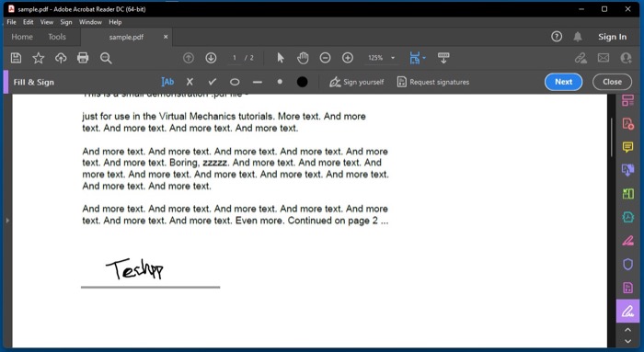Open the Help menu
Image resolution: width=644 pixels, height=352 pixels.
point(115,22)
